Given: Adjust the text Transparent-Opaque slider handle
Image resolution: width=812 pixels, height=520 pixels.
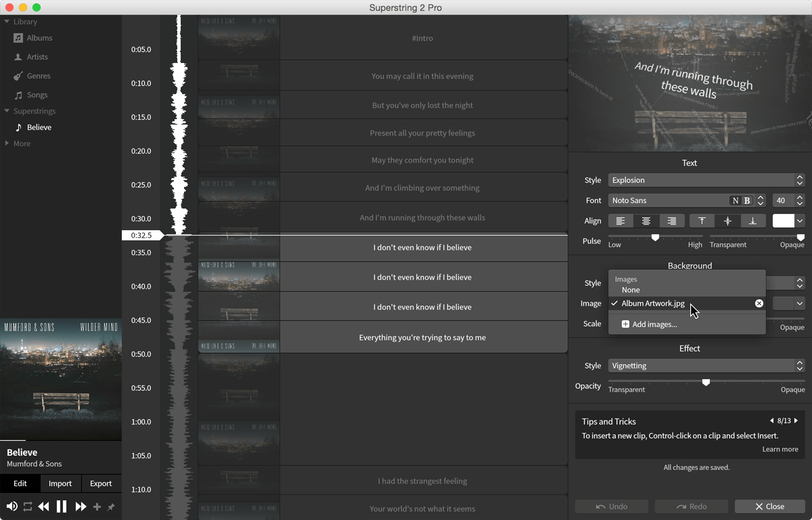Looking at the screenshot, I should 800,237.
